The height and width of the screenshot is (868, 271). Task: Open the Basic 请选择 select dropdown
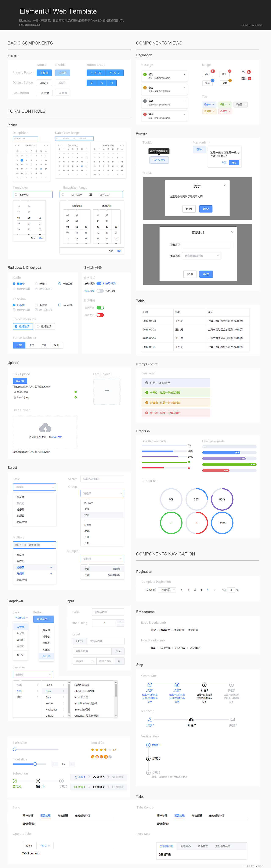(34, 487)
